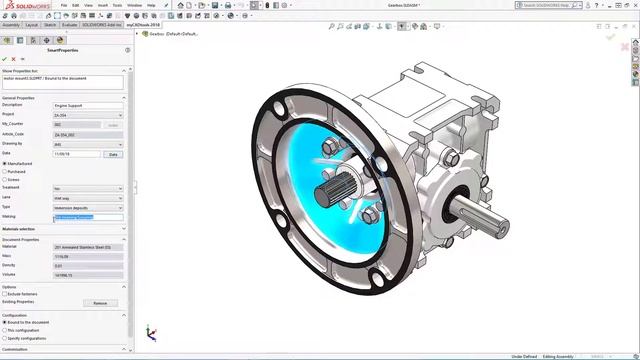The width and height of the screenshot is (640, 360).
Task: Click the SolidWorks Resources home icon in task pane
Action: [x=636, y=42]
